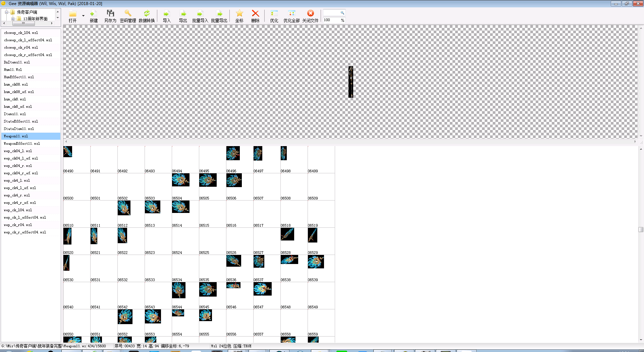Click the 数据转换 data conversion icon
The height and width of the screenshot is (352, 644).
(147, 14)
